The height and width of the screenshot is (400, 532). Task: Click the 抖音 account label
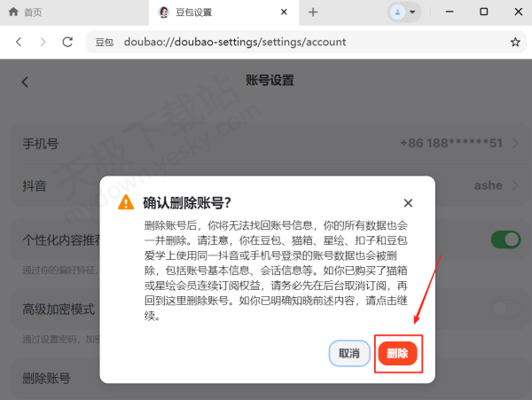pyautogui.click(x=35, y=186)
